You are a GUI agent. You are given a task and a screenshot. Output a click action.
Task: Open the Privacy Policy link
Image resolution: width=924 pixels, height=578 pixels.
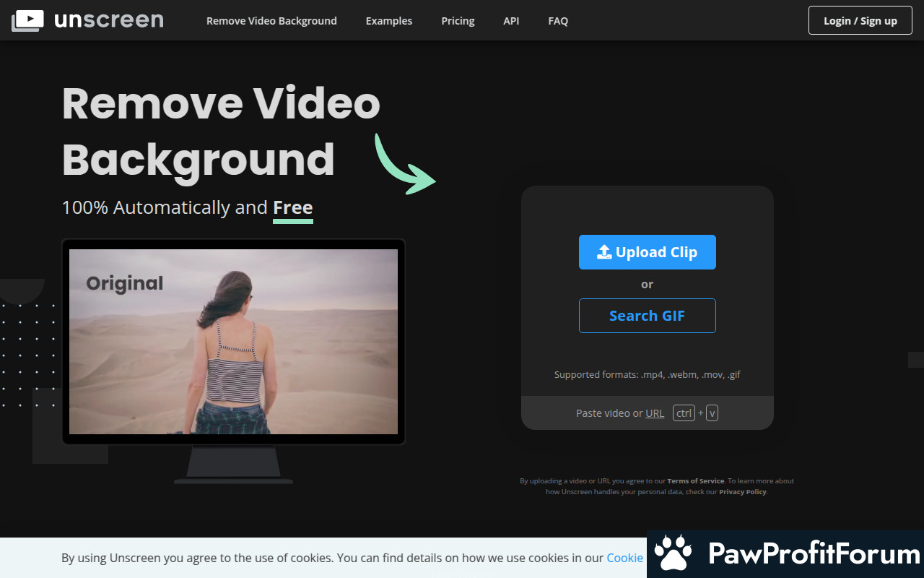click(x=743, y=492)
